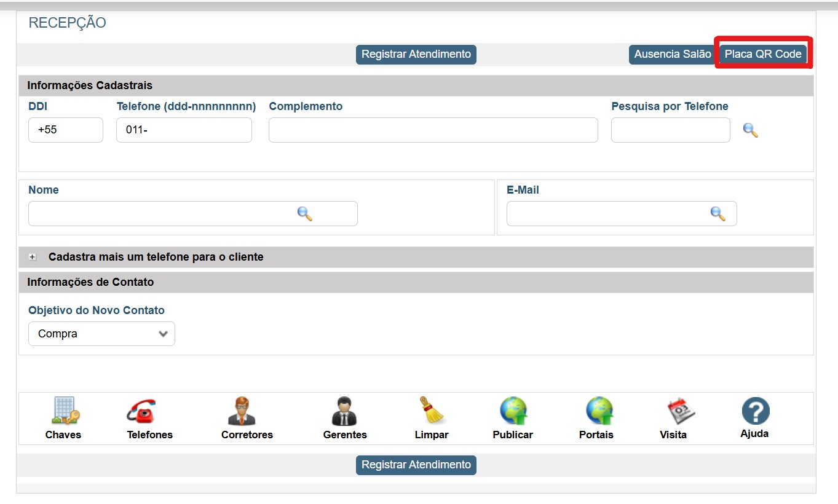838x504 pixels.
Task: Open the Corretores person icon
Action: pos(242,411)
